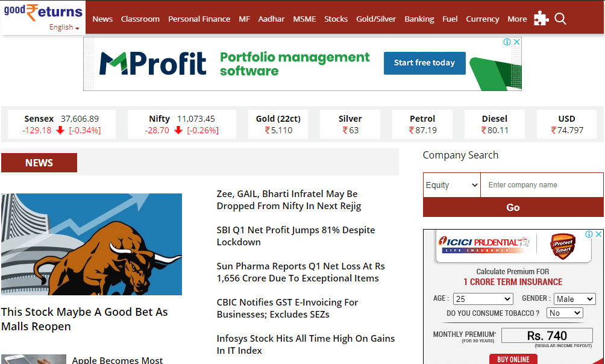This screenshot has height=364, width=605.
Task: Click the Silver ₹63 price box
Action: pos(350,124)
